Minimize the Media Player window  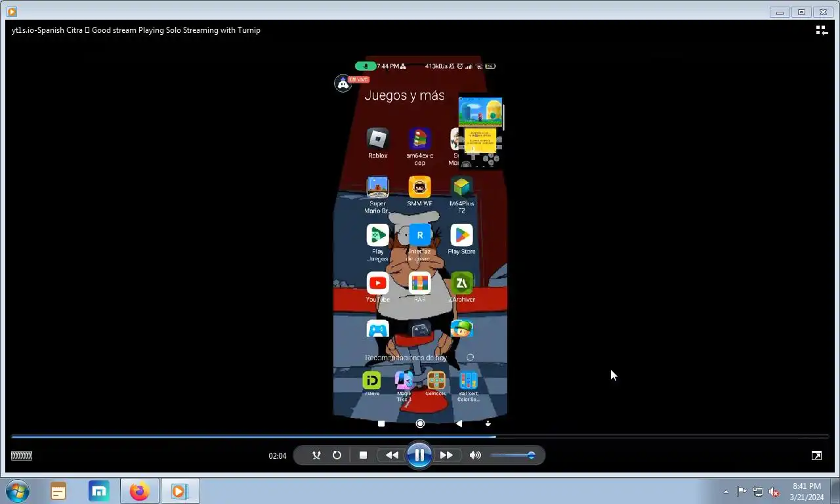[780, 12]
